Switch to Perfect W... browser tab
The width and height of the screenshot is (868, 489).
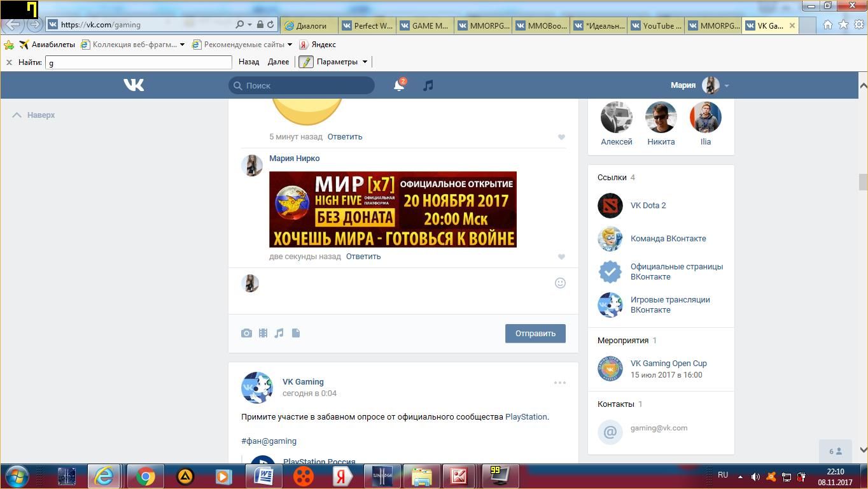click(x=367, y=25)
